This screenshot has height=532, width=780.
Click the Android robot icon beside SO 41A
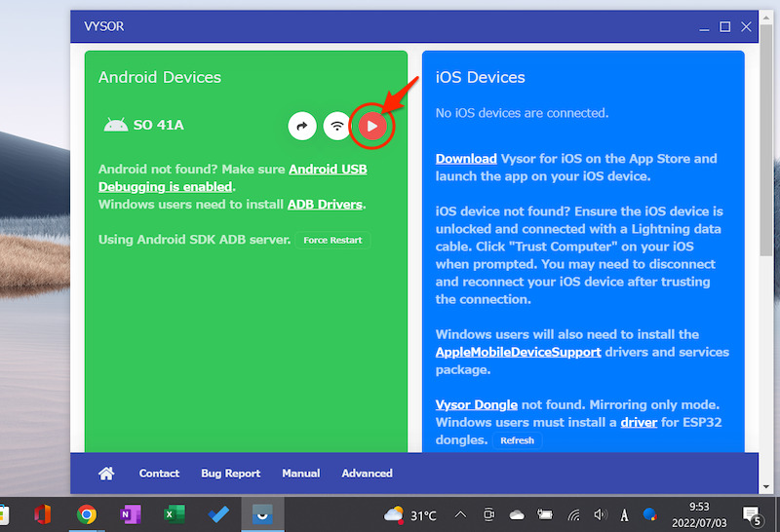pyautogui.click(x=115, y=125)
